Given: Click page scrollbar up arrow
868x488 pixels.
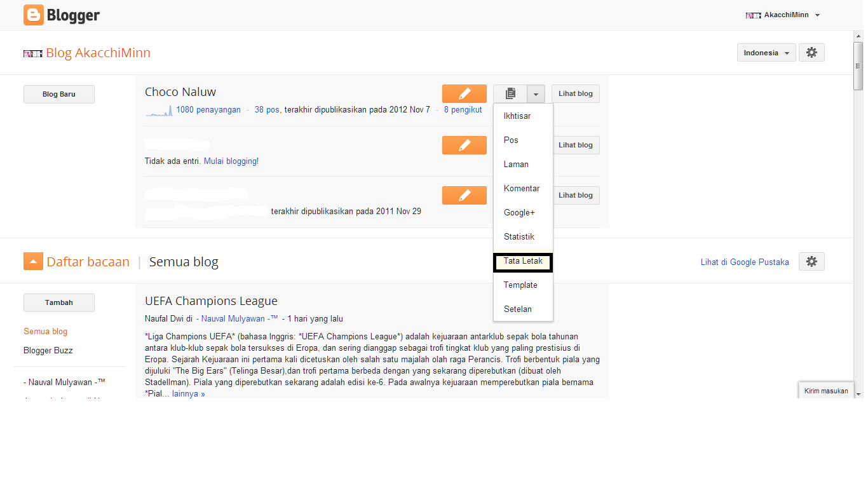Looking at the screenshot, I should pos(858,36).
